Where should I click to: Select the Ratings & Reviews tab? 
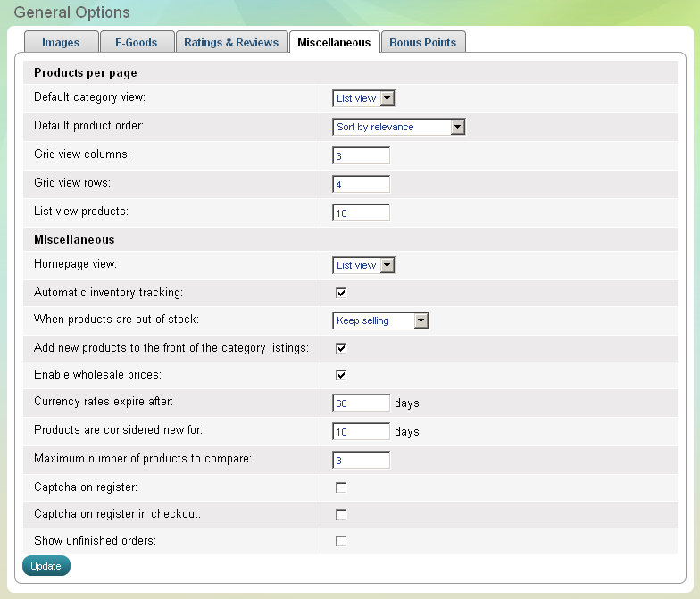[231, 42]
